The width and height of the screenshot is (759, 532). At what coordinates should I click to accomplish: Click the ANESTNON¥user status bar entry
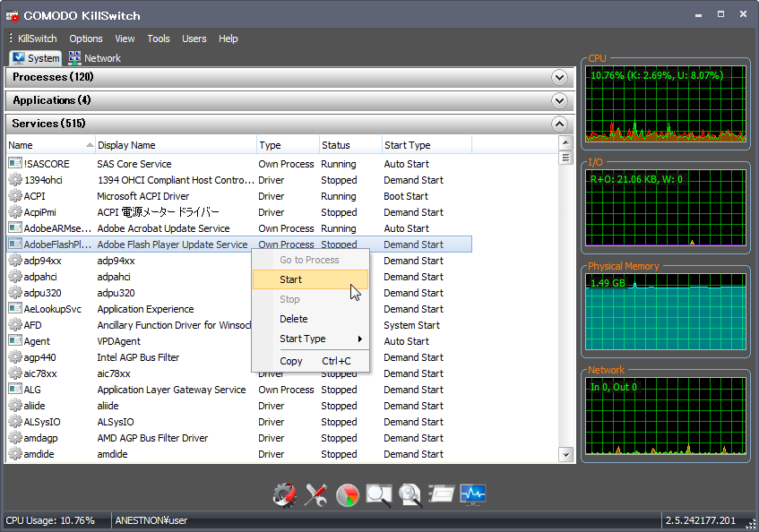[151, 521]
